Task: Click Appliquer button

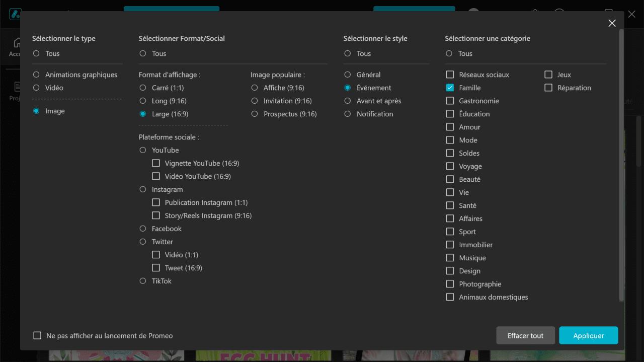Action: [589, 335]
